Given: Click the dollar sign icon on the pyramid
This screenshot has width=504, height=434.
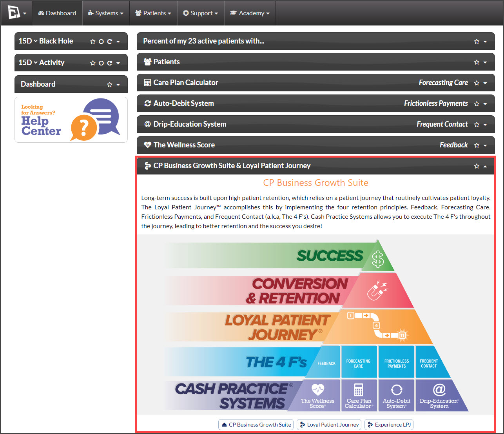Looking at the screenshot, I should tap(378, 259).
